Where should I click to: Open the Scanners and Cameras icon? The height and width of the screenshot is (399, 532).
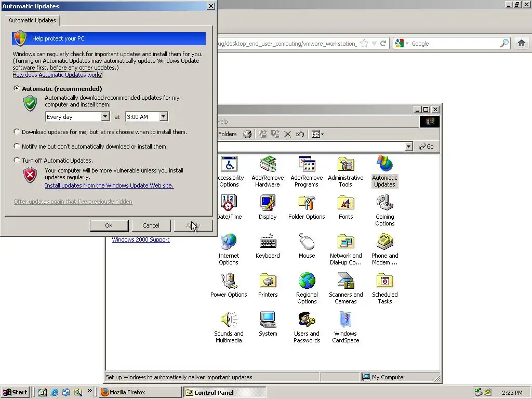pyautogui.click(x=345, y=288)
